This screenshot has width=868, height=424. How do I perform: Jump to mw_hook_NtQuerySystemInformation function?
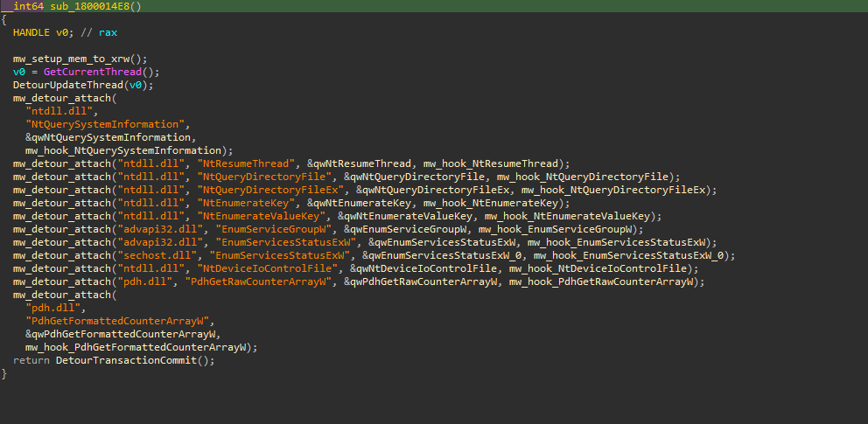(124, 151)
